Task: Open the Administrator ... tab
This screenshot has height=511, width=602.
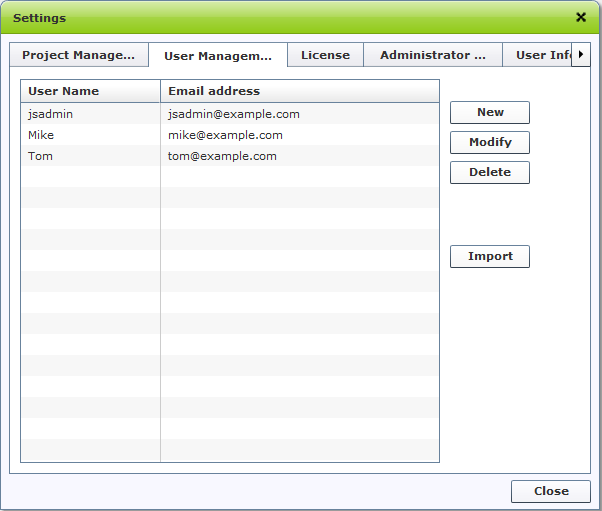Action: [433, 55]
